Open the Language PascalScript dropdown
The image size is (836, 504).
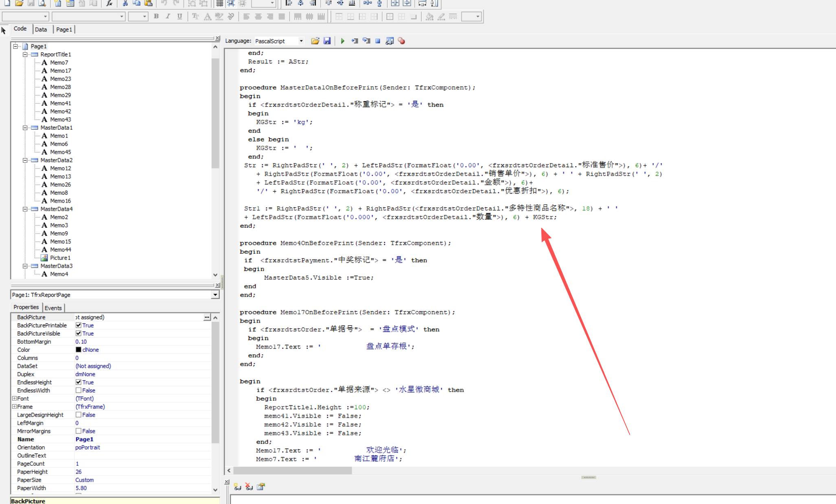(x=301, y=41)
